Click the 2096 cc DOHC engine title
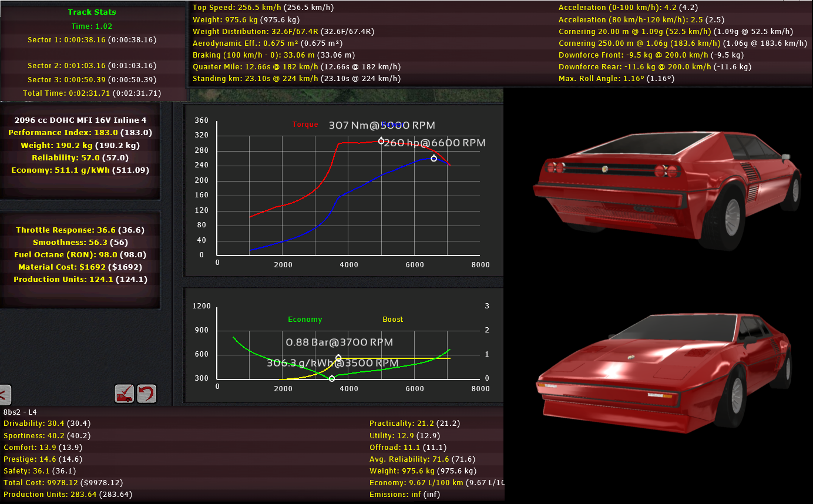 coord(80,120)
